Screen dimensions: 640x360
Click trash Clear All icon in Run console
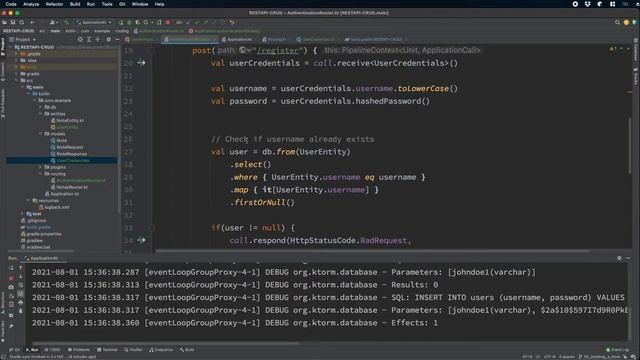point(21,311)
